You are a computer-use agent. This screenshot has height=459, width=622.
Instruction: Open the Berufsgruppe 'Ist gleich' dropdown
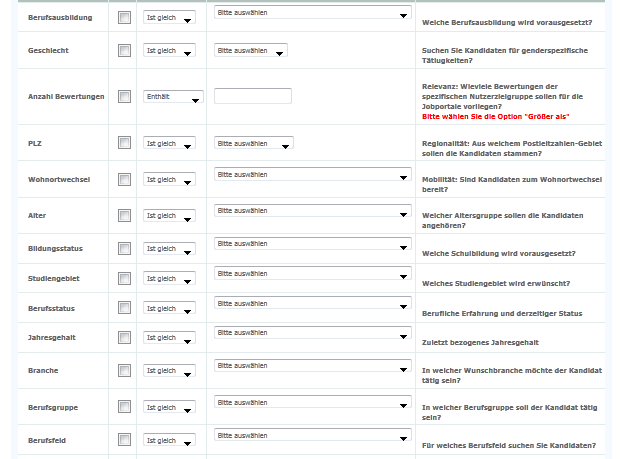tap(169, 408)
